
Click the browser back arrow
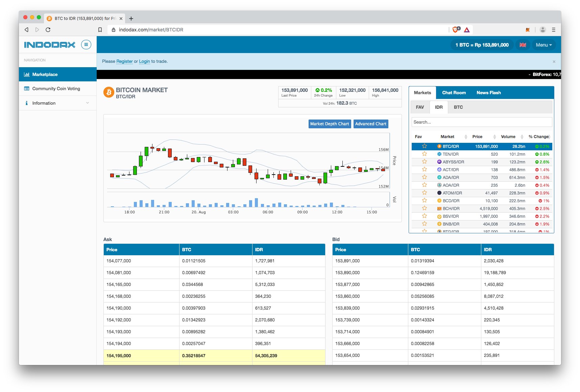pyautogui.click(x=26, y=30)
